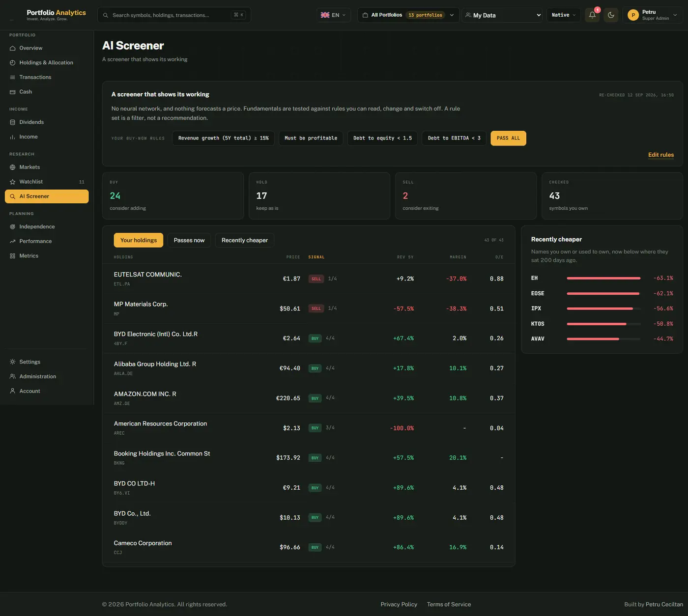Open the Recently cheaper tab
The height and width of the screenshot is (616, 688).
[x=245, y=240]
